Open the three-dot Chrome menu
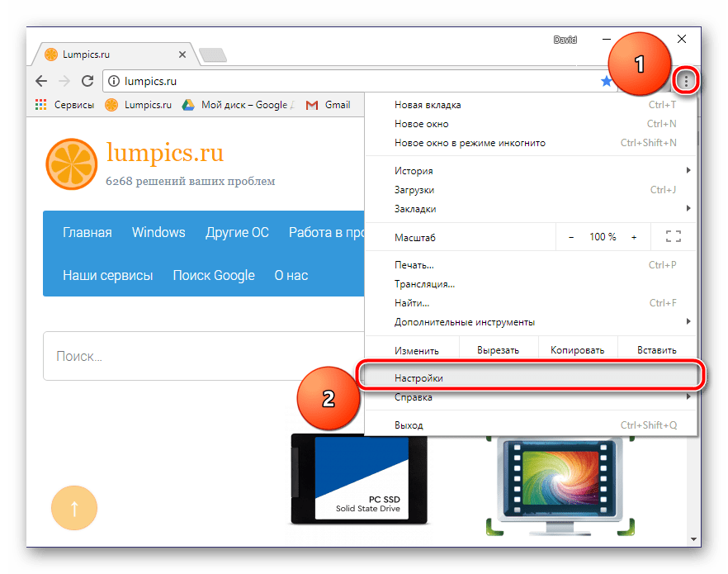Image resolution: width=728 pixels, height=574 pixels. click(x=686, y=81)
